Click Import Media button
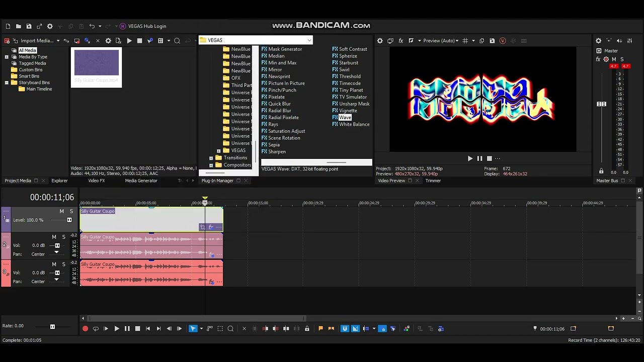Image resolution: width=644 pixels, height=362 pixels. tap(33, 41)
